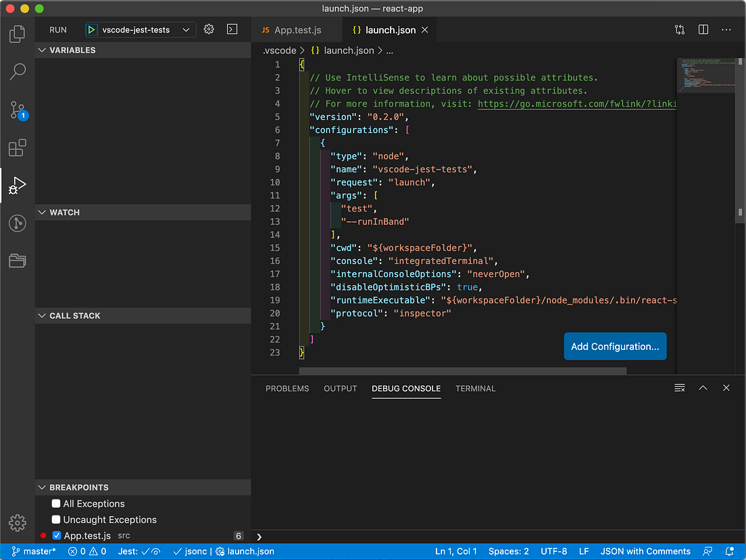
Task: Open the debug console icon in Run header
Action: coord(232,29)
